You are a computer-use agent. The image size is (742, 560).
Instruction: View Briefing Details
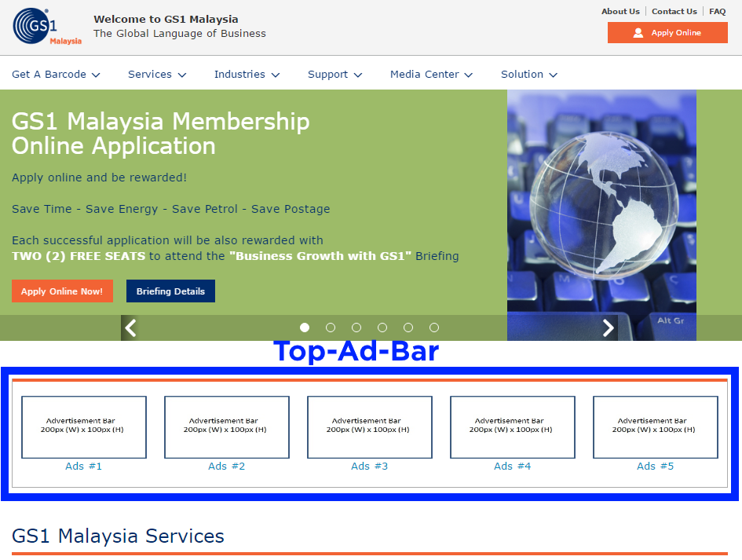(x=170, y=291)
